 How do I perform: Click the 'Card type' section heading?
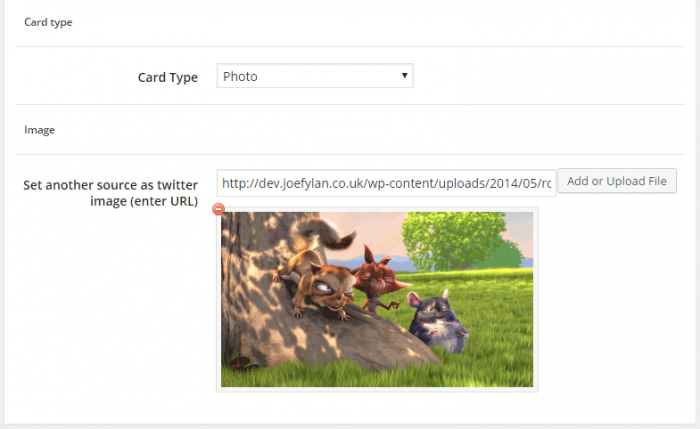tap(48, 22)
